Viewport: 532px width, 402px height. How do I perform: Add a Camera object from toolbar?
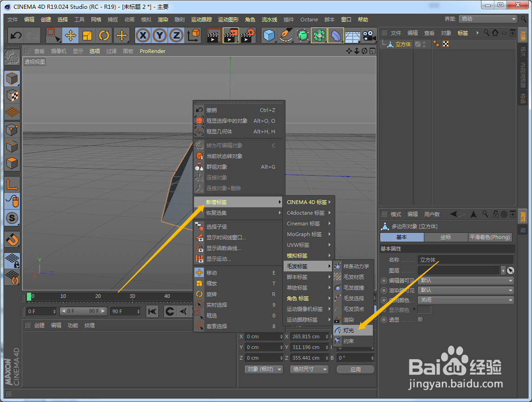coord(369,35)
